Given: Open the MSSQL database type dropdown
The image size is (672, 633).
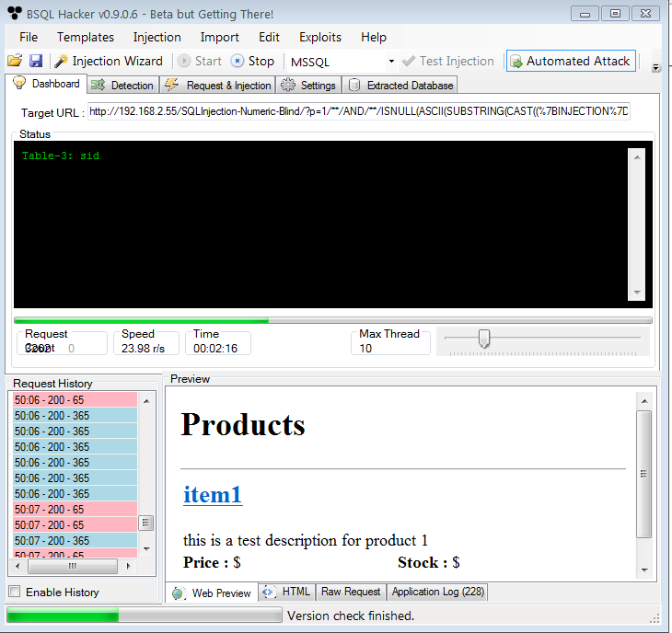Looking at the screenshot, I should [x=391, y=62].
